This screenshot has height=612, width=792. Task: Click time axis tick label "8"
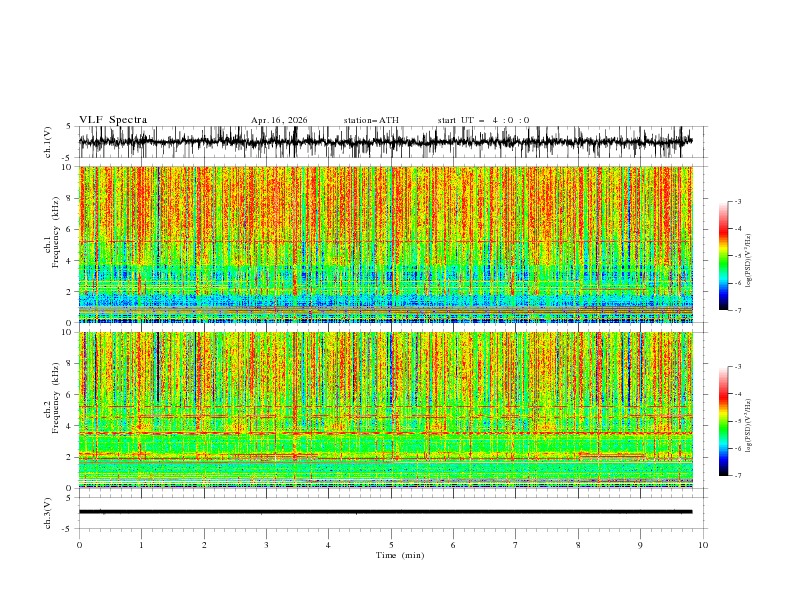tap(578, 545)
